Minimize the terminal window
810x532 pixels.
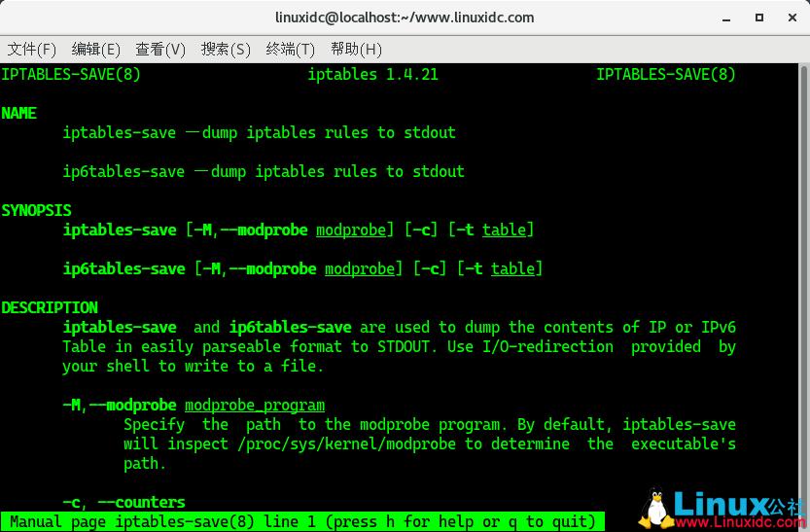[x=726, y=18]
